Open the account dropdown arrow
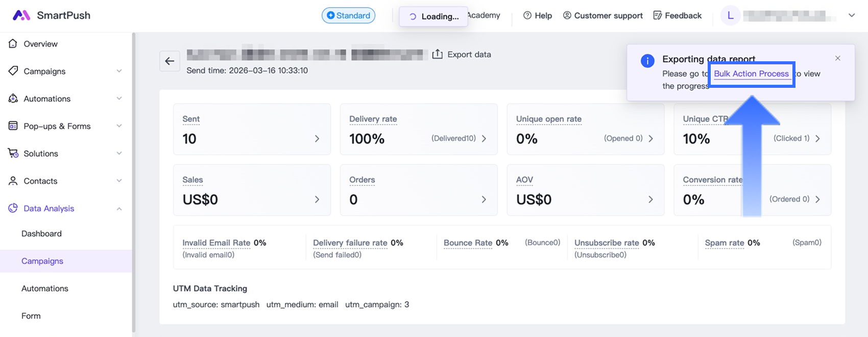Image resolution: width=868 pixels, height=337 pixels. [851, 15]
